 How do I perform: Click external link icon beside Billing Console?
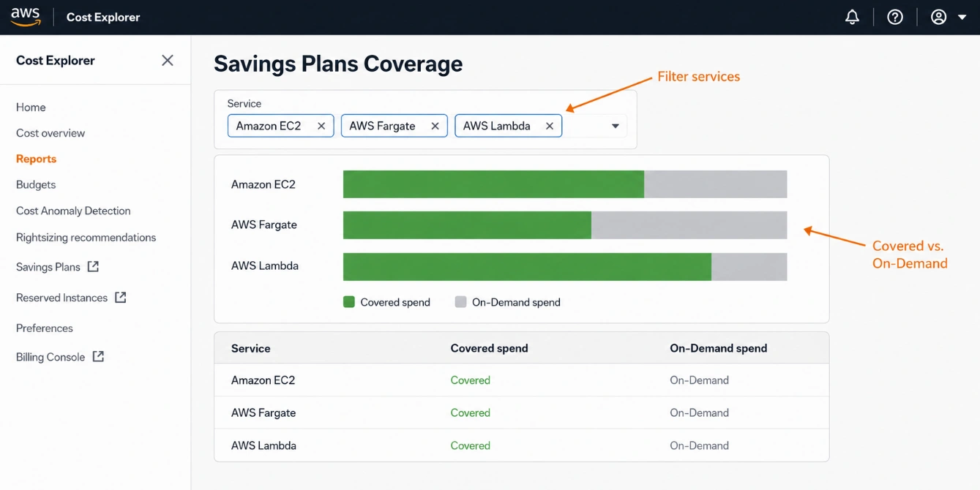[98, 356]
